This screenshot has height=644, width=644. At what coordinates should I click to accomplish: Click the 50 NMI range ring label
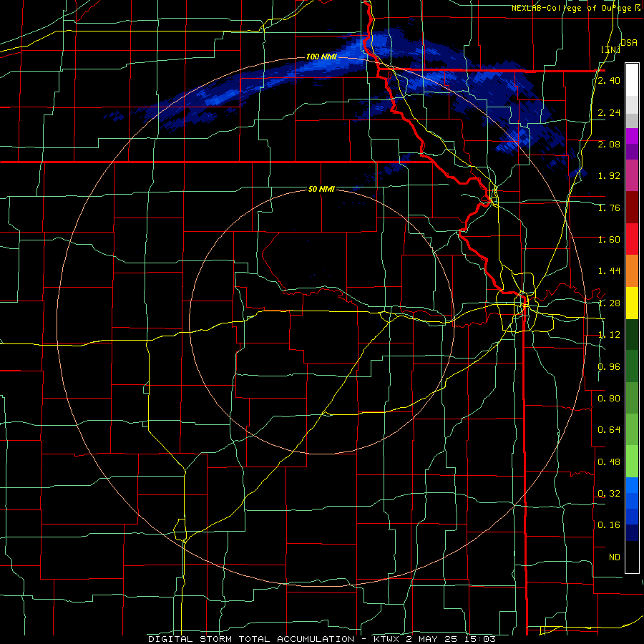(x=321, y=189)
